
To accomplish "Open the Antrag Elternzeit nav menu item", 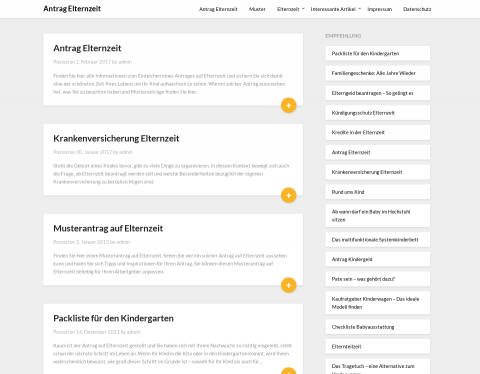I will 218,9.
